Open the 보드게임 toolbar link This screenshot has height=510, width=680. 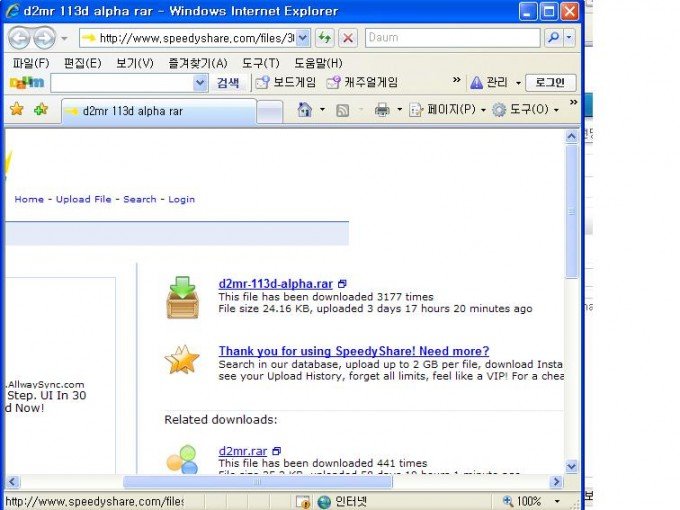tap(285, 82)
